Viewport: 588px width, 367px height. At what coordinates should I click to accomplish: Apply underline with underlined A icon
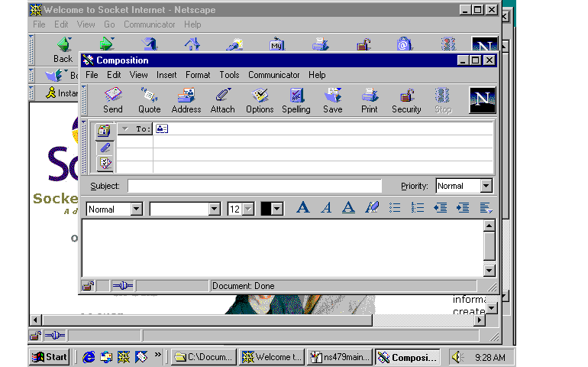pyautogui.click(x=348, y=208)
